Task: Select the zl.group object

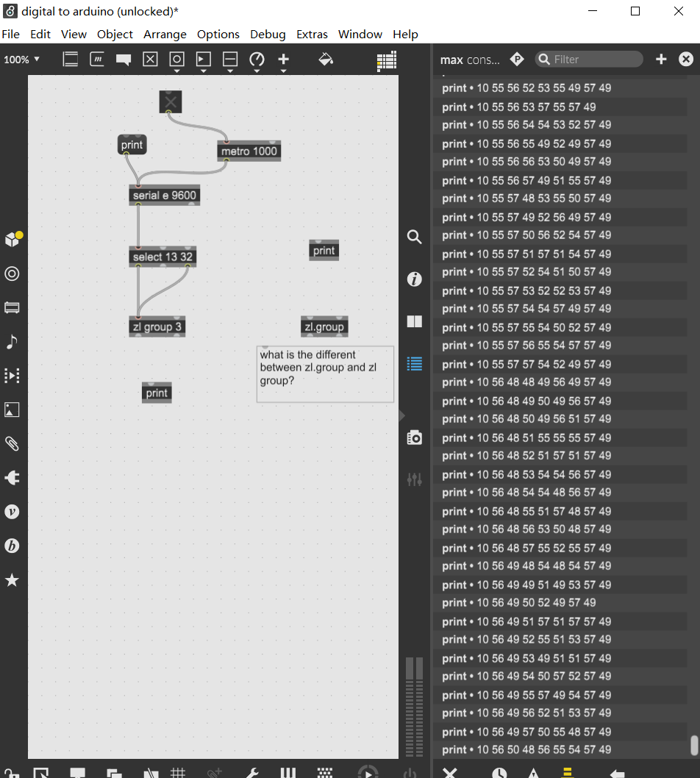Action: (x=324, y=327)
